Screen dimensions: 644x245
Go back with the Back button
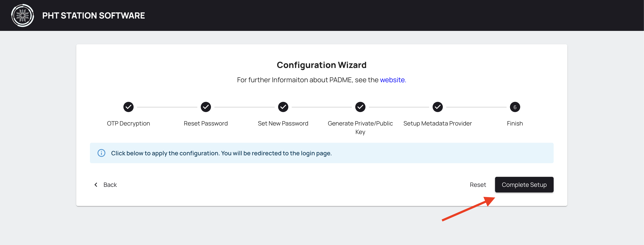(105, 185)
